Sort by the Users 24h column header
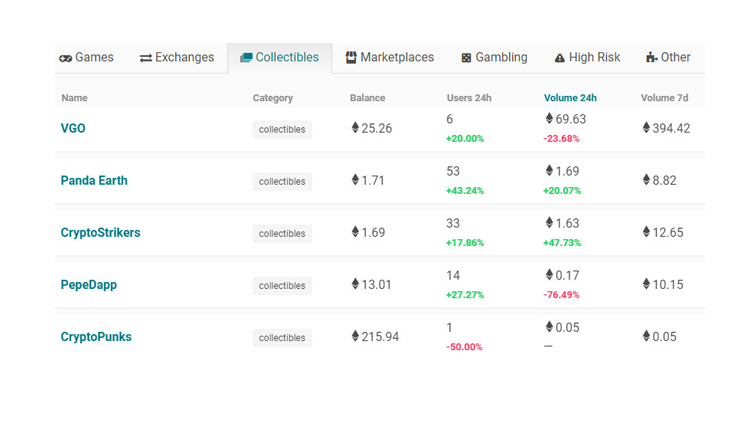This screenshot has width=750, height=430. coord(469,98)
